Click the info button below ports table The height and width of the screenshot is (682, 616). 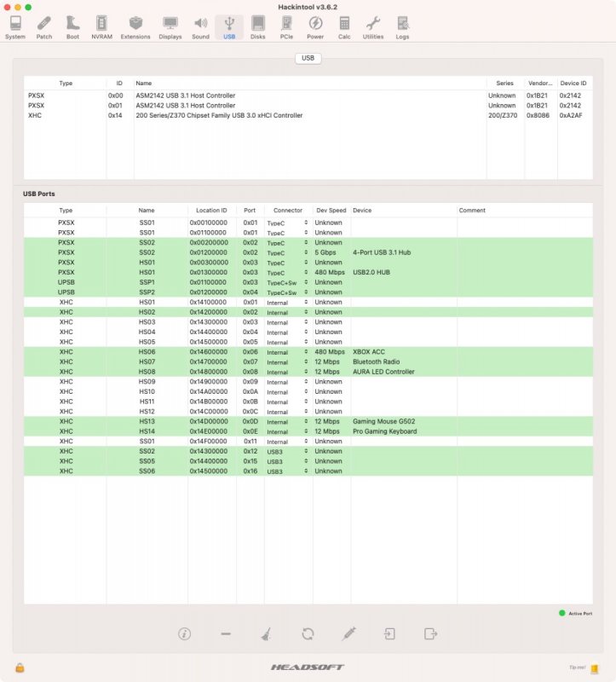(x=184, y=633)
